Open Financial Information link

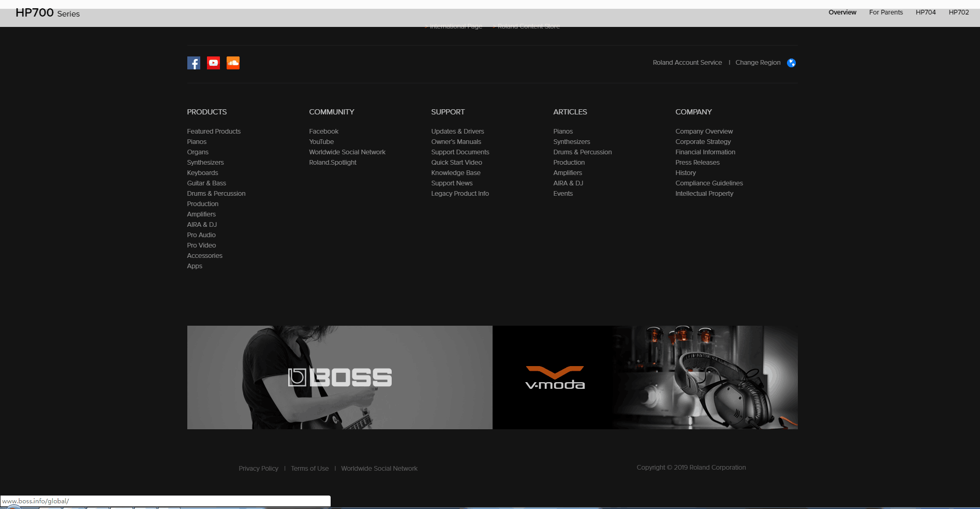[x=705, y=152]
